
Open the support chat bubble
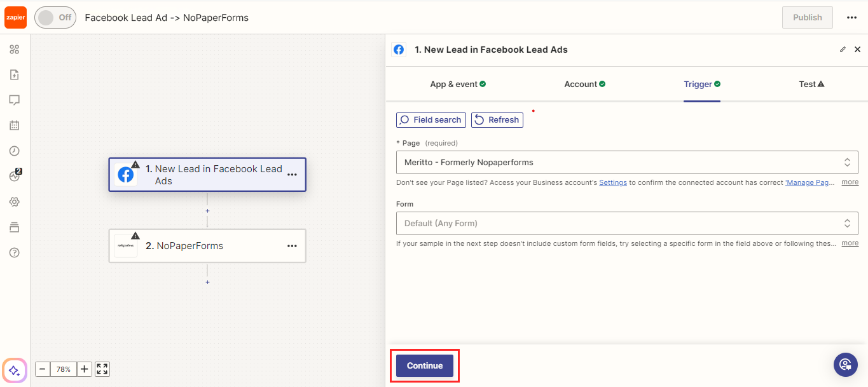point(846,365)
